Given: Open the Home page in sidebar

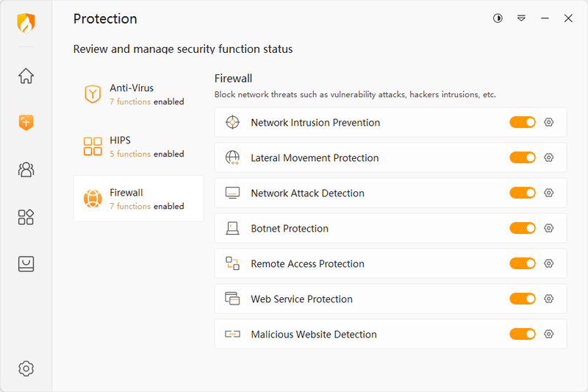Looking at the screenshot, I should click(26, 76).
